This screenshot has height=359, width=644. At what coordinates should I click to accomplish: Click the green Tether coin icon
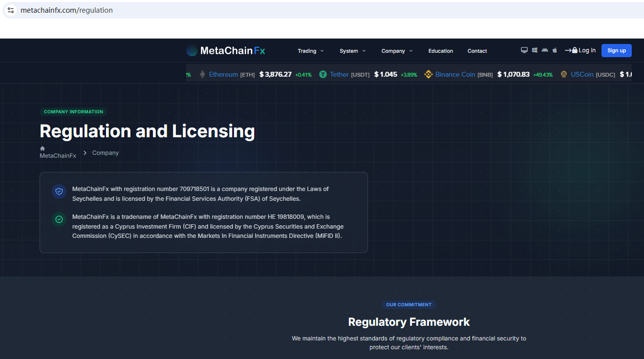click(323, 74)
